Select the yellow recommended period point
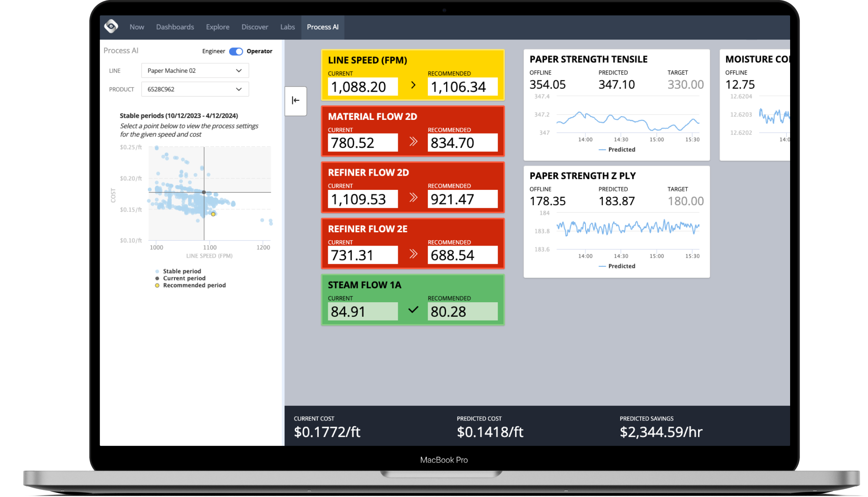 pos(213,214)
